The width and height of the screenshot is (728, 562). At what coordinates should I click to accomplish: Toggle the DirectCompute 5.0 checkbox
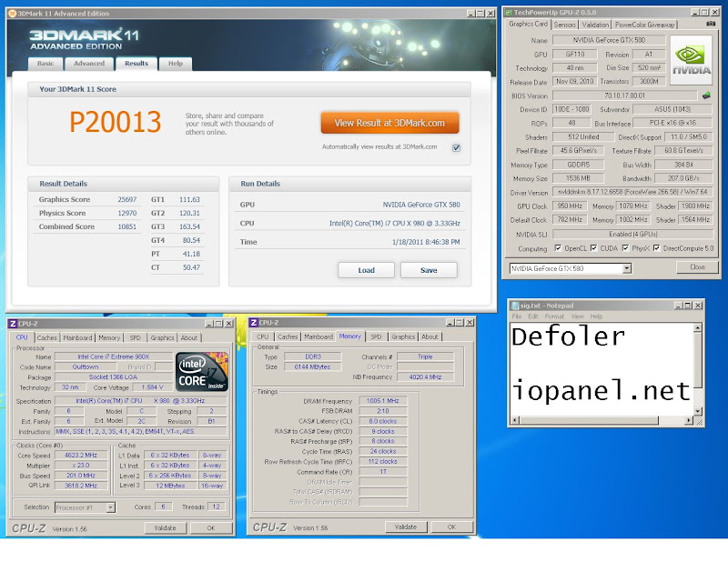click(x=656, y=248)
